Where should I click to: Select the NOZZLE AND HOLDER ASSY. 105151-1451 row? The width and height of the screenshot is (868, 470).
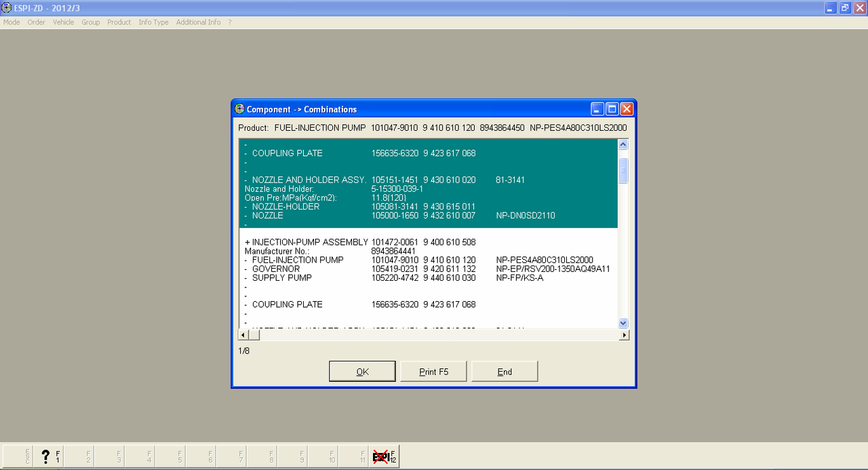(x=428, y=180)
